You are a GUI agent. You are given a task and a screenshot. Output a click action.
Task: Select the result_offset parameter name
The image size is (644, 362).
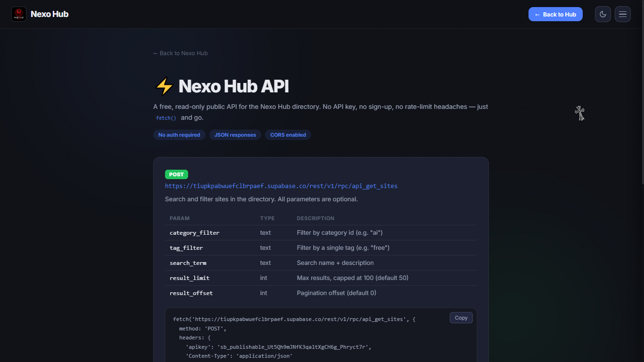pyautogui.click(x=191, y=293)
